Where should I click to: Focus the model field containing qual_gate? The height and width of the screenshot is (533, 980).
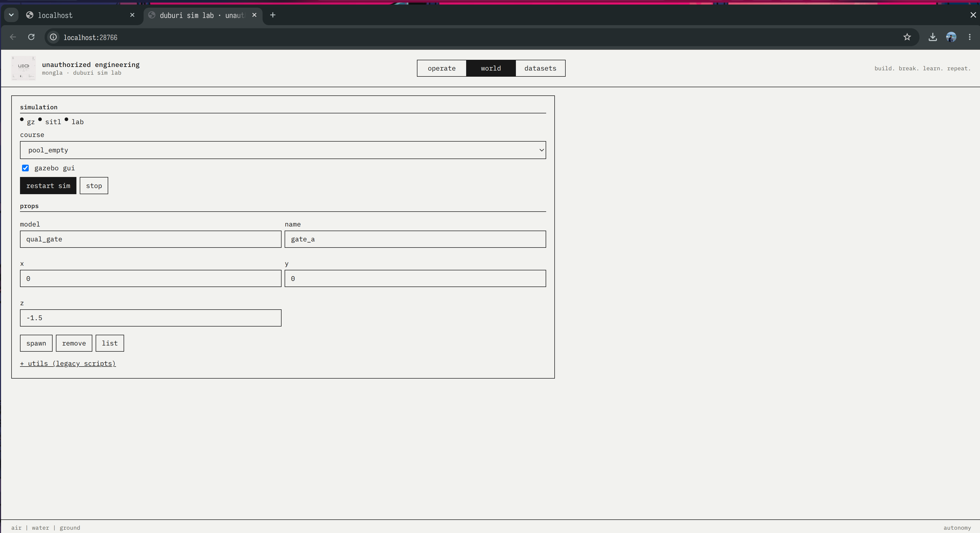point(151,239)
